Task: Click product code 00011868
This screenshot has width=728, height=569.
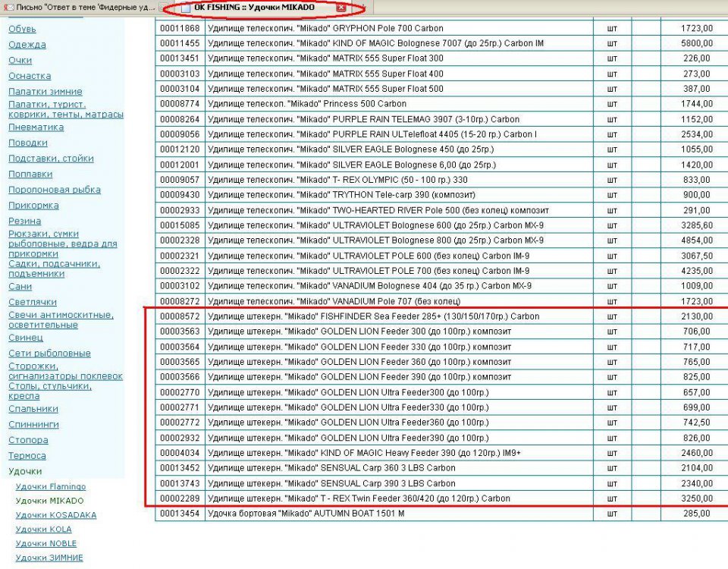Action: [180, 28]
